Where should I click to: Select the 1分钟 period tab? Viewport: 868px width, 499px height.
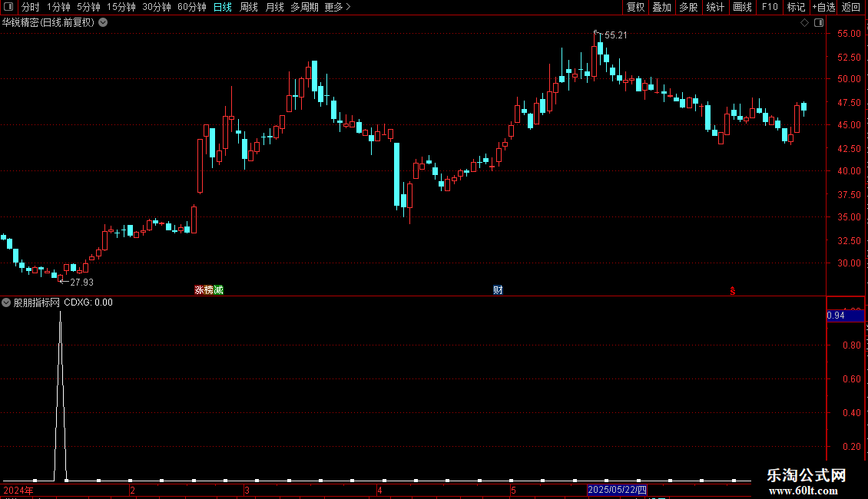coord(58,7)
